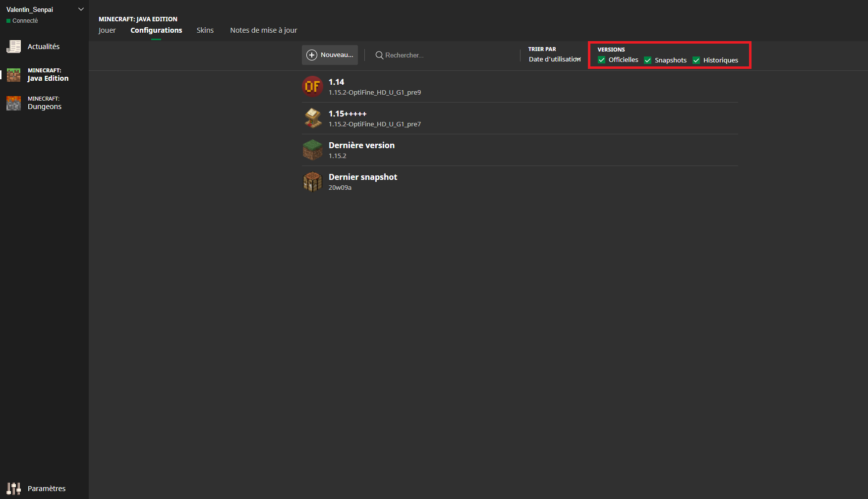Open the Actualités news icon
Screen dimensions: 868x499
(13, 47)
